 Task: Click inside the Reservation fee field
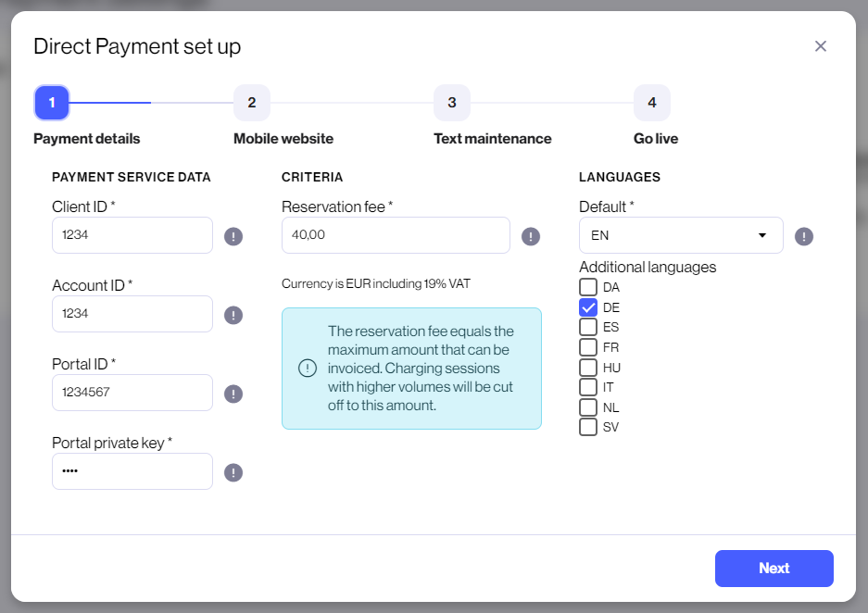(x=396, y=235)
